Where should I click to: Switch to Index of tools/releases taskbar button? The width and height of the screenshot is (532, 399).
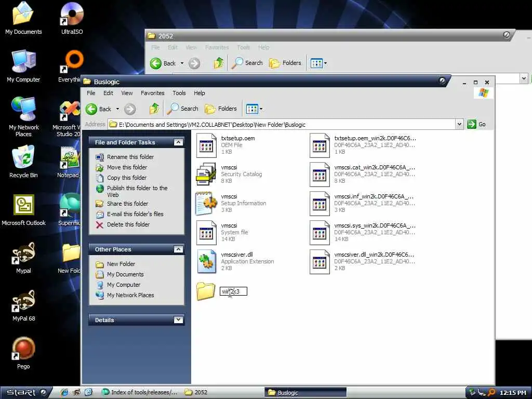[x=140, y=393]
